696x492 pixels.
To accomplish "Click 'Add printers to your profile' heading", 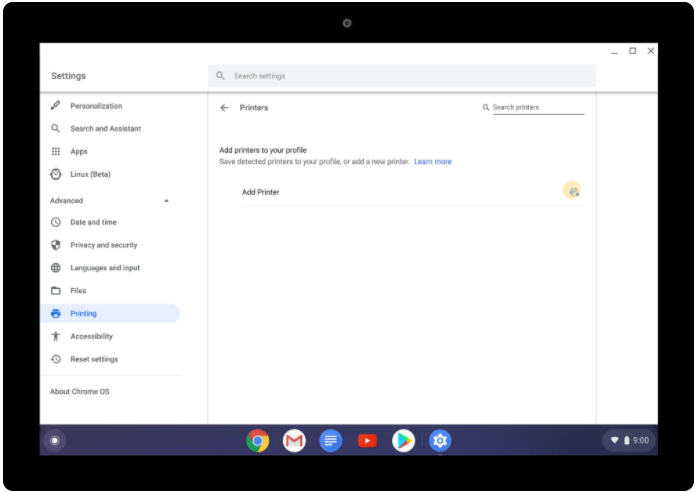I will point(263,151).
